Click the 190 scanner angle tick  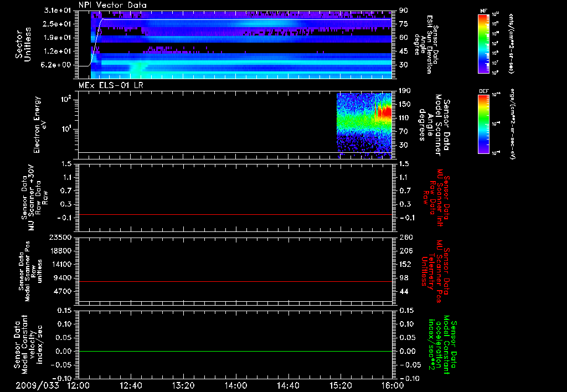tap(405, 91)
